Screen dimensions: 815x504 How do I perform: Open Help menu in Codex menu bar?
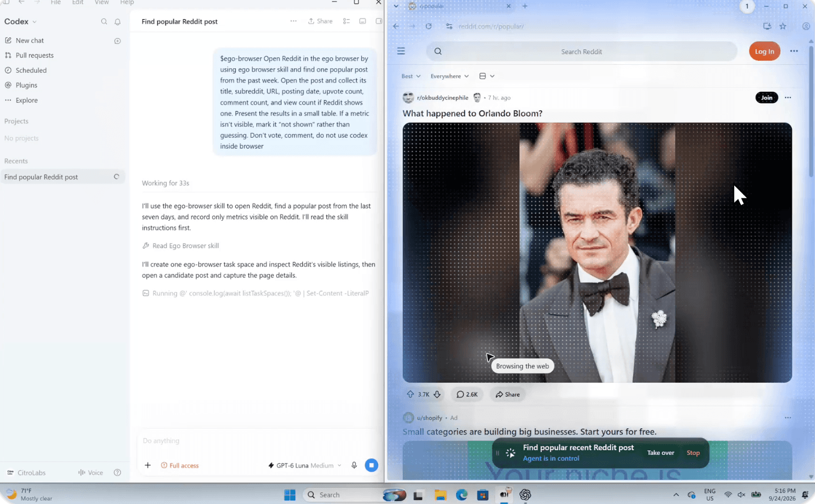(x=127, y=3)
